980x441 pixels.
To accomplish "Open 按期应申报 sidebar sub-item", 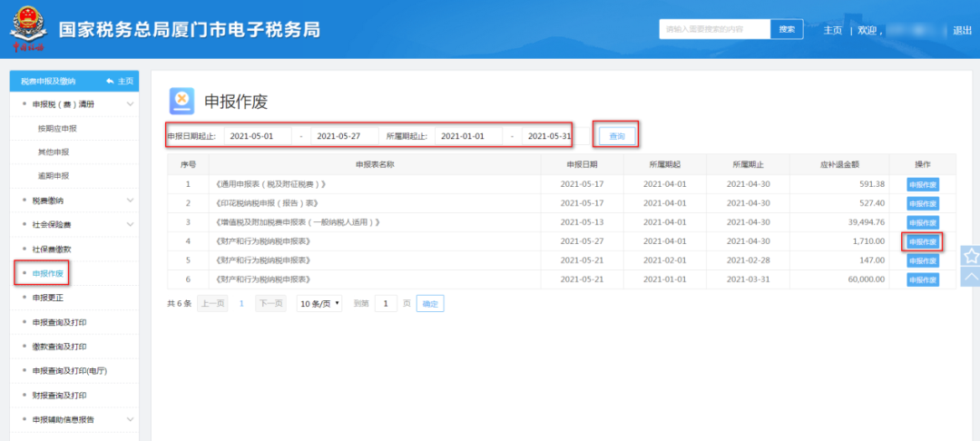I will [57, 129].
